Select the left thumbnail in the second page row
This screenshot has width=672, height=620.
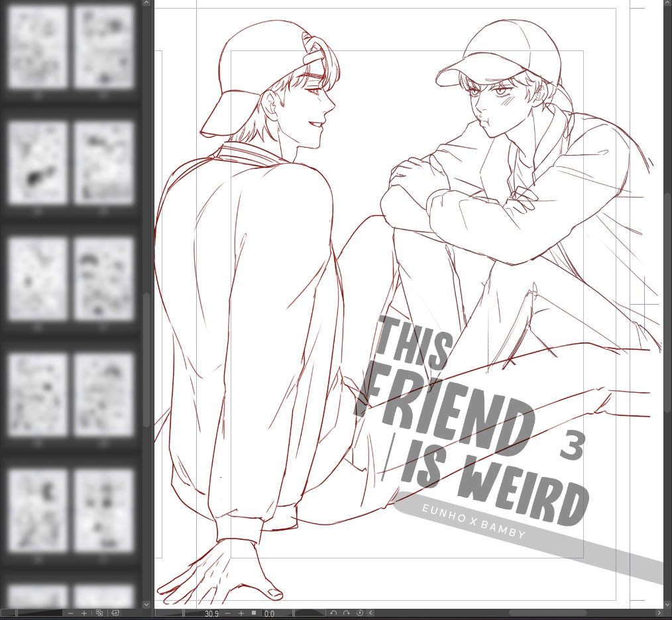(x=38, y=162)
